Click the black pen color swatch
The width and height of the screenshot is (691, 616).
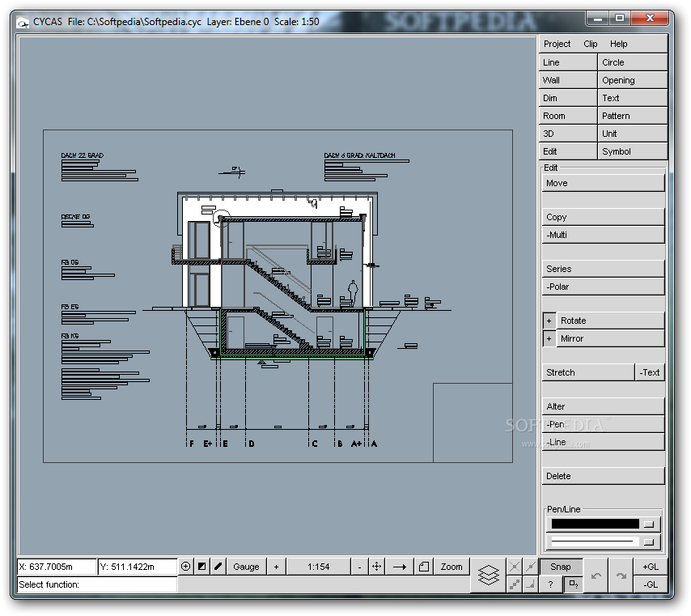click(x=595, y=524)
